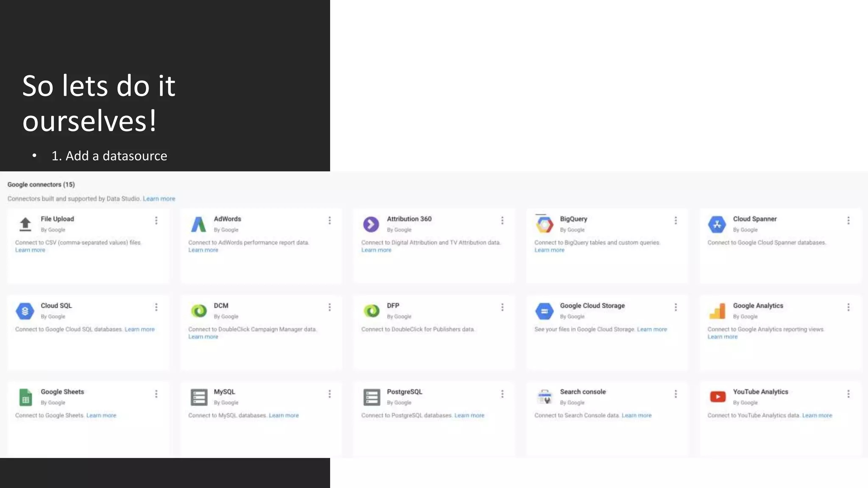Select the MySQL database icon
868x488 pixels.
198,397
